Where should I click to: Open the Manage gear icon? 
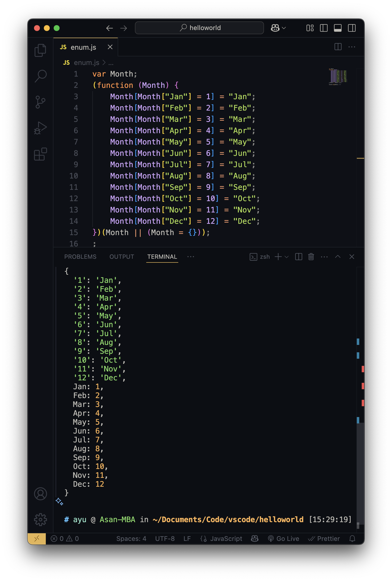(40, 520)
